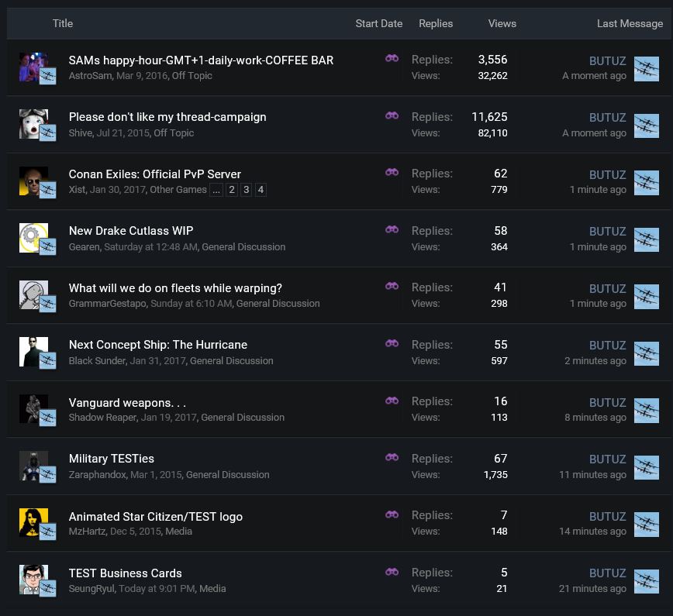Viewport: 673px width, 616px height.
Task: Click BUTUZ's plane avatar in Vanguard weapons row
Action: click(646, 410)
